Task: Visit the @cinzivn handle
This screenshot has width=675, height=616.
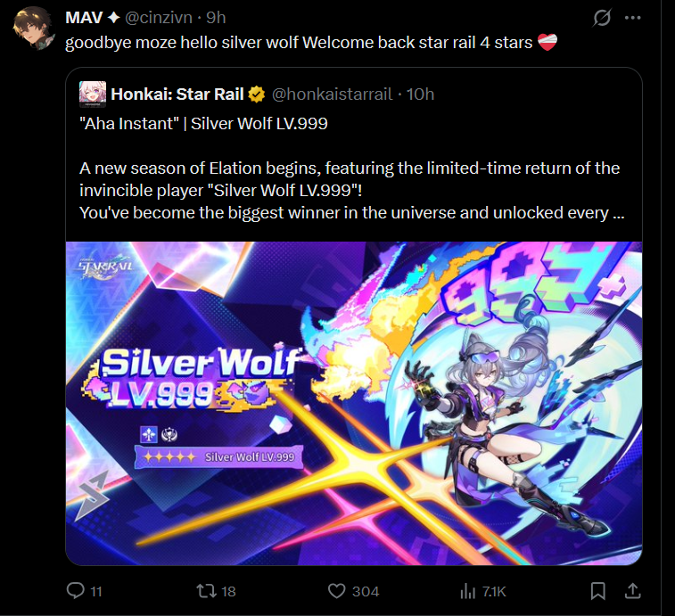Action: pyautogui.click(x=159, y=18)
